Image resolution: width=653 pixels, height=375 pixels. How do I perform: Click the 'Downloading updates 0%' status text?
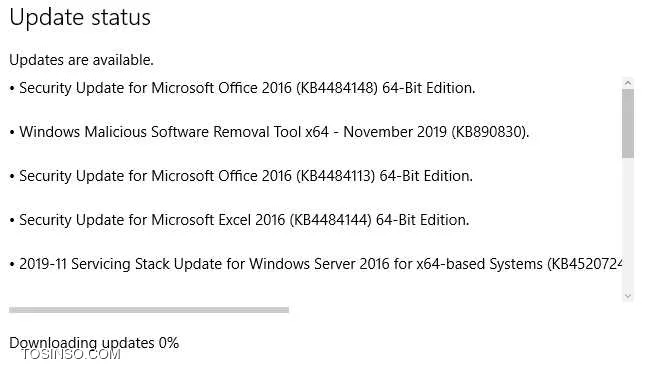pyautogui.click(x=94, y=343)
